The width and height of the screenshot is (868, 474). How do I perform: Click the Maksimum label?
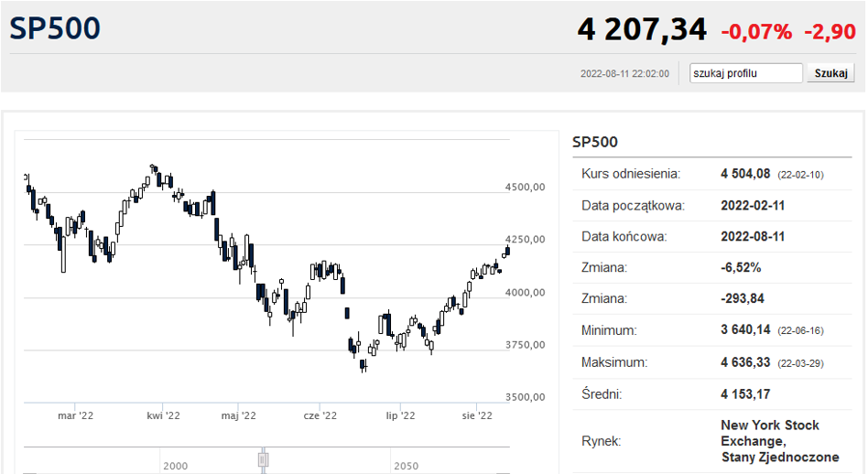click(613, 362)
